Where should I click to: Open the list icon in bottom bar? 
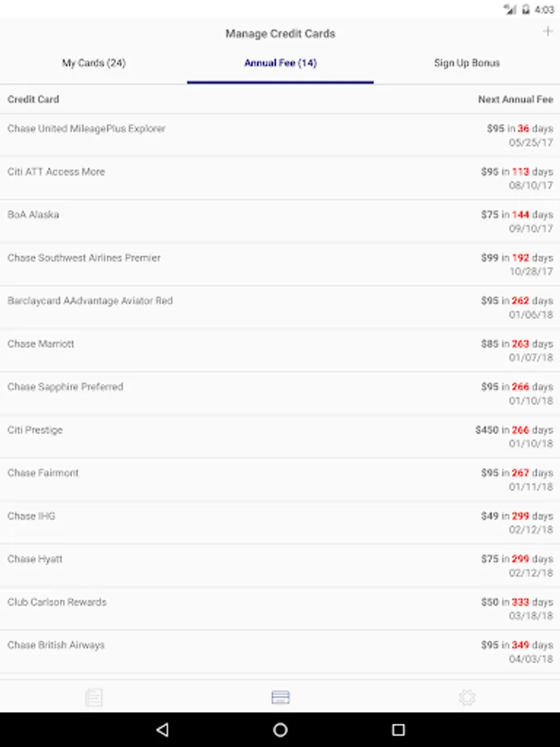point(94,697)
